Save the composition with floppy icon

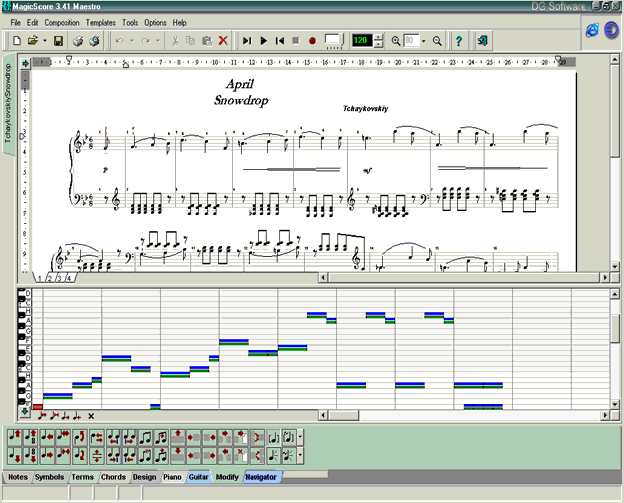(x=58, y=41)
